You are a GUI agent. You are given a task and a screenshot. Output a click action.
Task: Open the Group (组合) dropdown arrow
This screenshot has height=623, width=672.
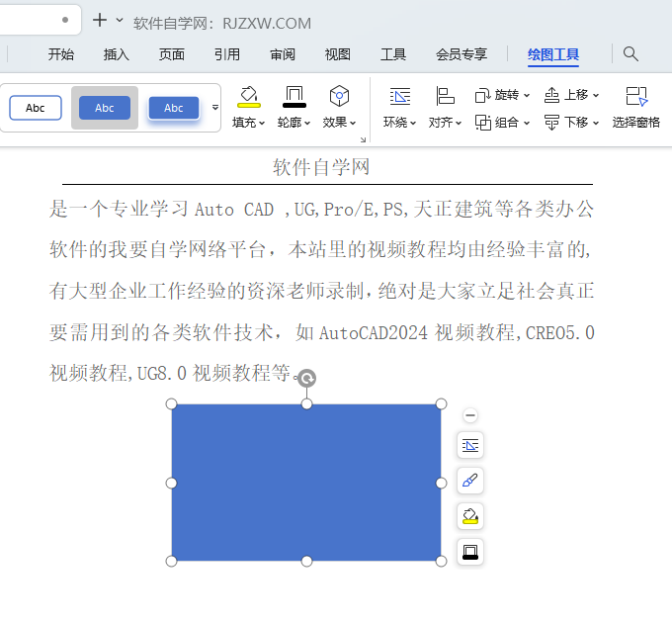(x=527, y=123)
